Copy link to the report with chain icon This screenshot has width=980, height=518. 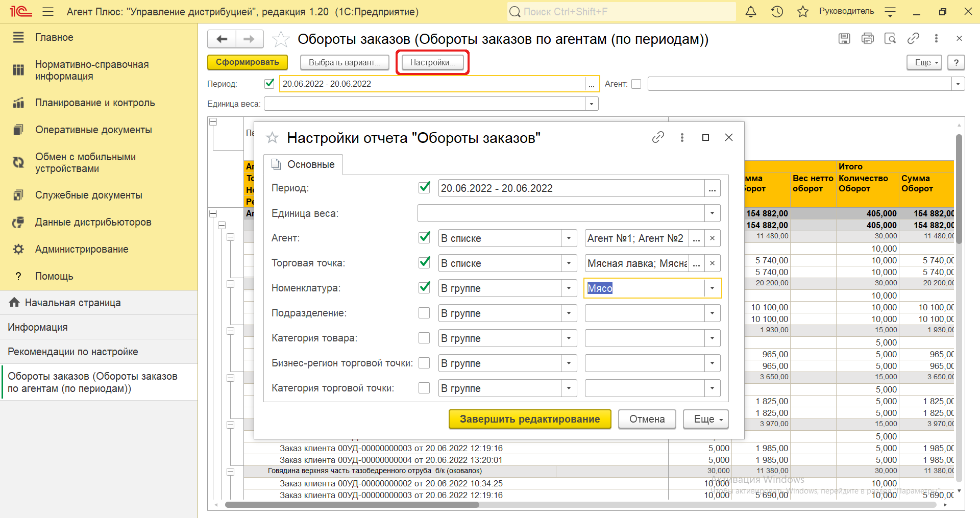pyautogui.click(x=913, y=38)
